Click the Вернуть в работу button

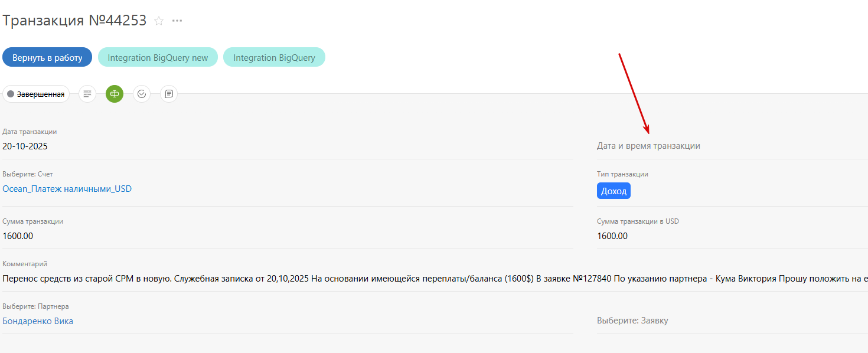pyautogui.click(x=47, y=57)
